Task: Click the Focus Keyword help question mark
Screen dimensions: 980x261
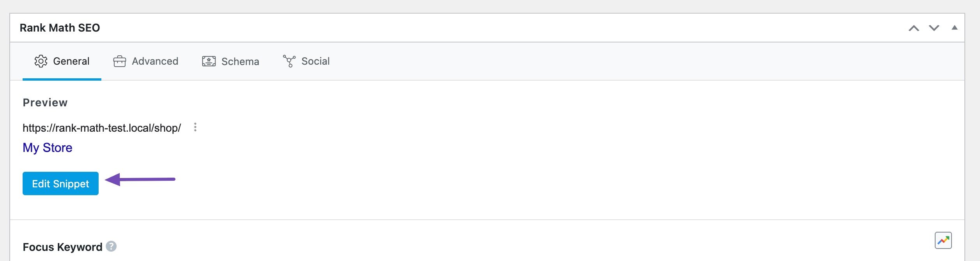Action: [x=111, y=247]
